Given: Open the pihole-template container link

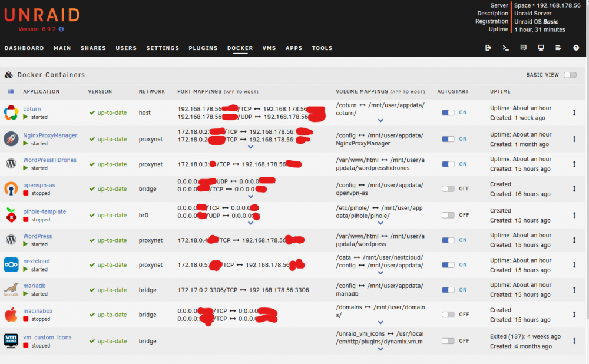Looking at the screenshot, I should pos(45,211).
